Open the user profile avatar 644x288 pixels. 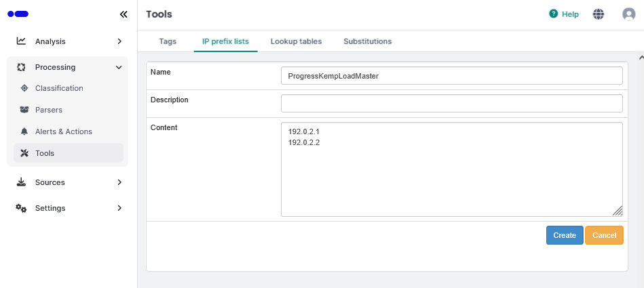click(629, 14)
